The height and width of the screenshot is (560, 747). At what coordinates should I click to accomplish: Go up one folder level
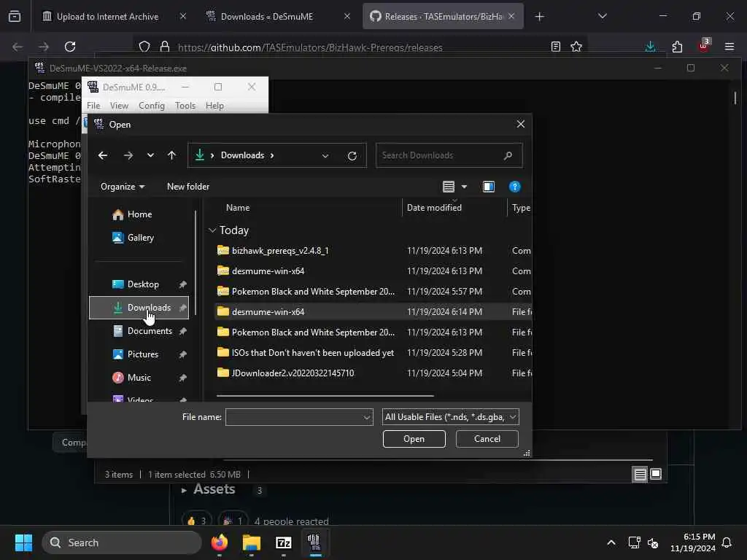click(171, 155)
